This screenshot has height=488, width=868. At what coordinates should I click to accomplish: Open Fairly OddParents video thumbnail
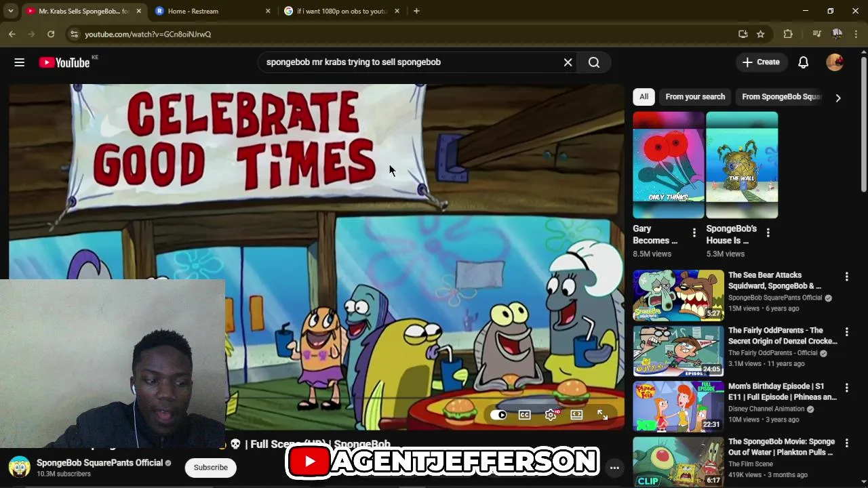click(x=678, y=351)
